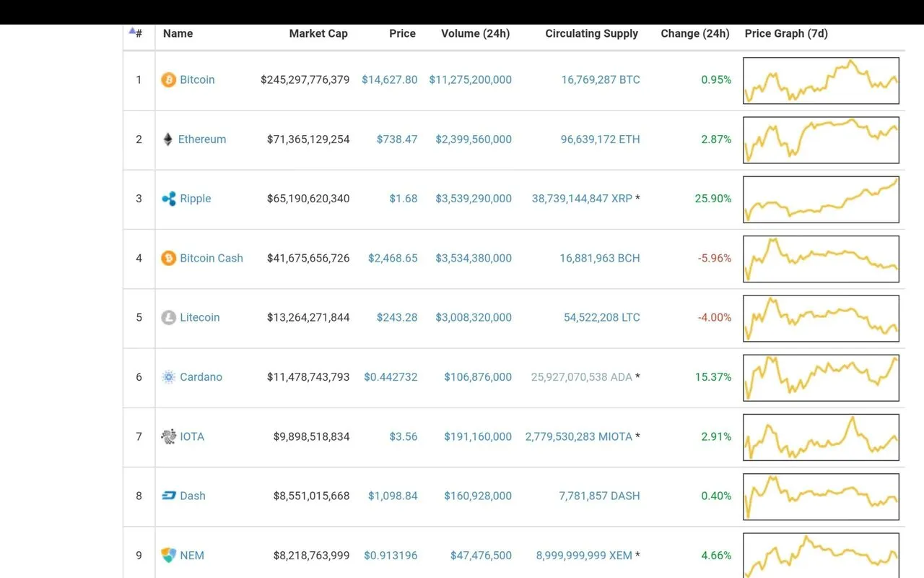Click Litecoin price $243.28
This screenshot has height=578, width=924.
click(397, 317)
